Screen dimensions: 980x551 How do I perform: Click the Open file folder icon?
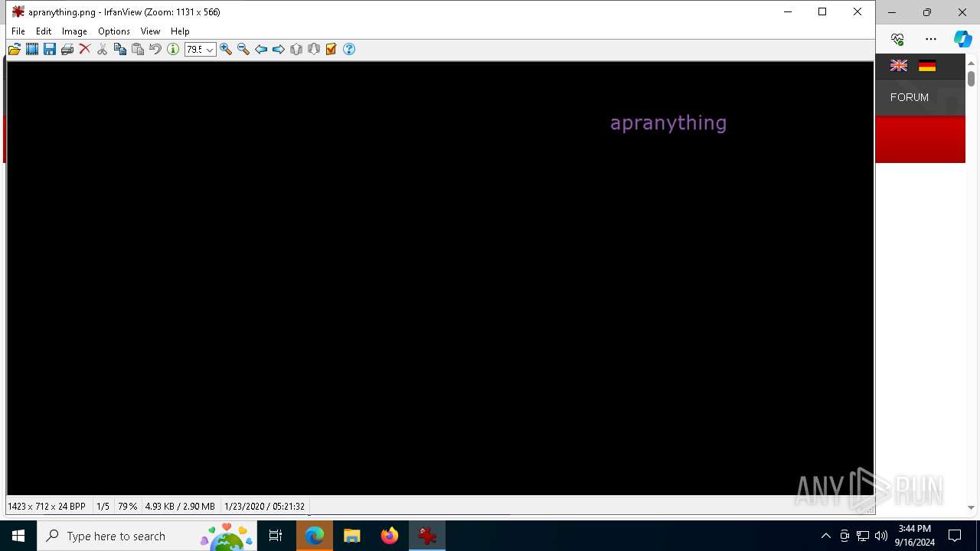[14, 49]
